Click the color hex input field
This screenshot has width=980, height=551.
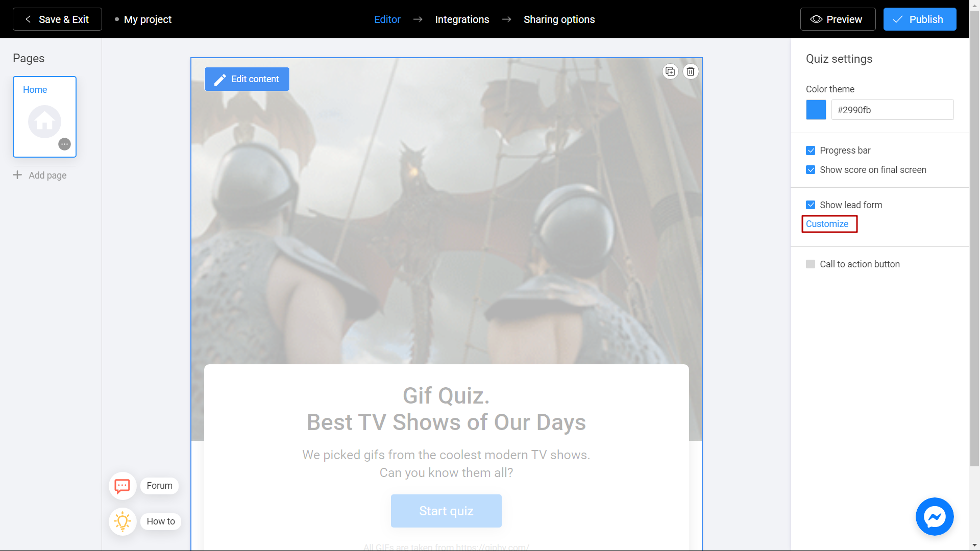pos(891,110)
